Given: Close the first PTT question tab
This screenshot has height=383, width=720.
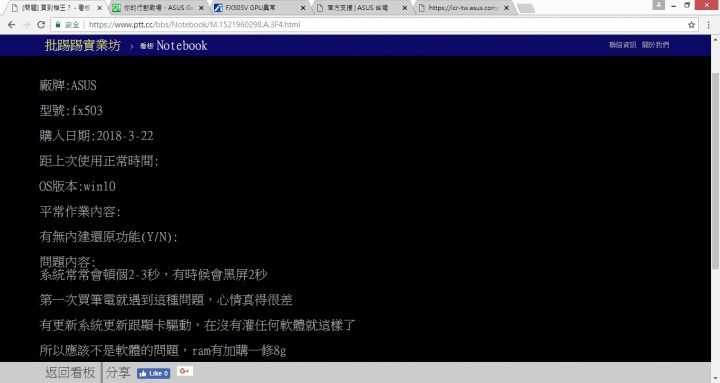Looking at the screenshot, I should pyautogui.click(x=99, y=8).
